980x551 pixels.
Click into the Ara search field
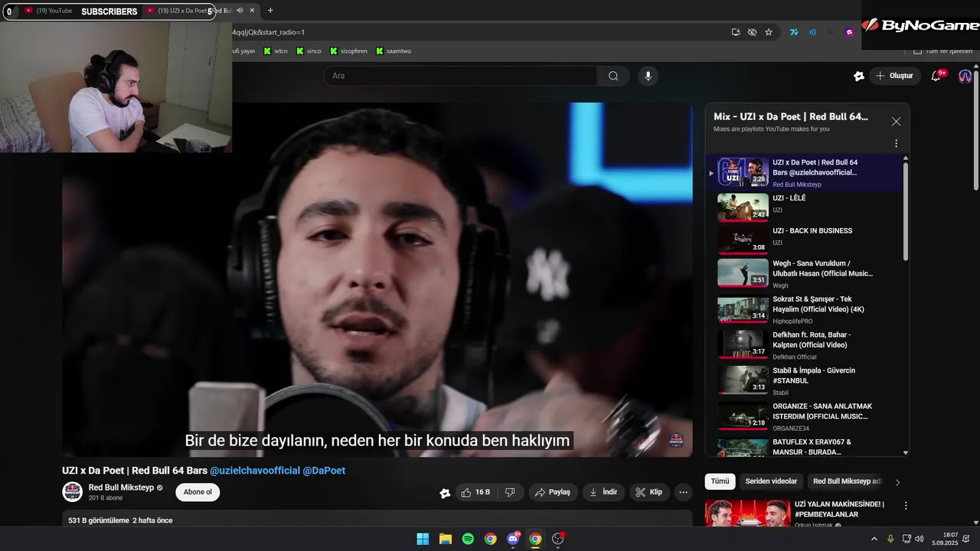[x=461, y=76]
